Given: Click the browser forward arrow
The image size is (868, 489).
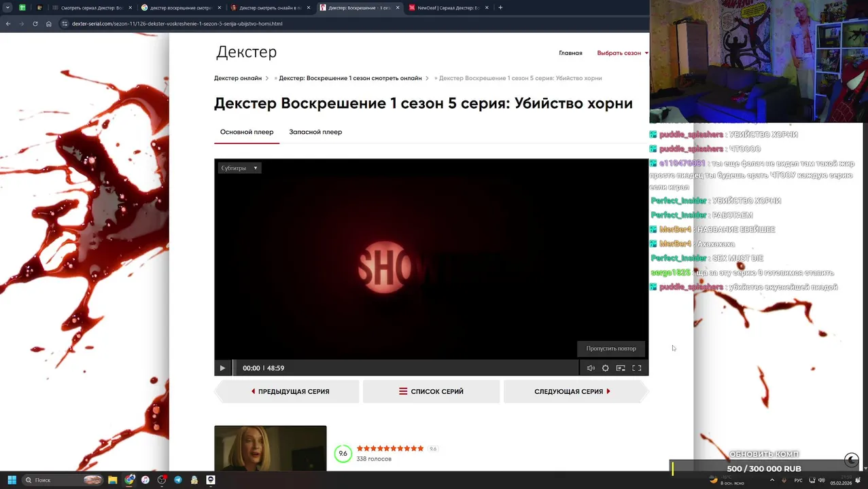Looking at the screenshot, I should point(22,24).
